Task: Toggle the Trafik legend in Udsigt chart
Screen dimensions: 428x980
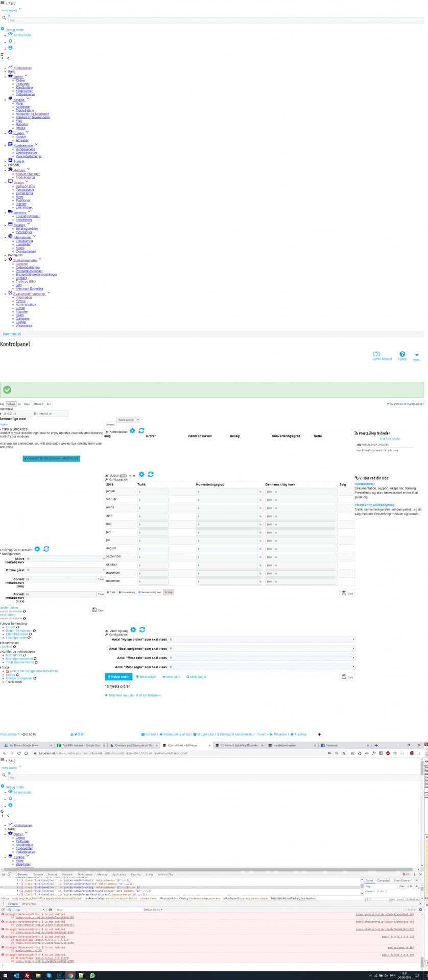Action: (x=111, y=592)
